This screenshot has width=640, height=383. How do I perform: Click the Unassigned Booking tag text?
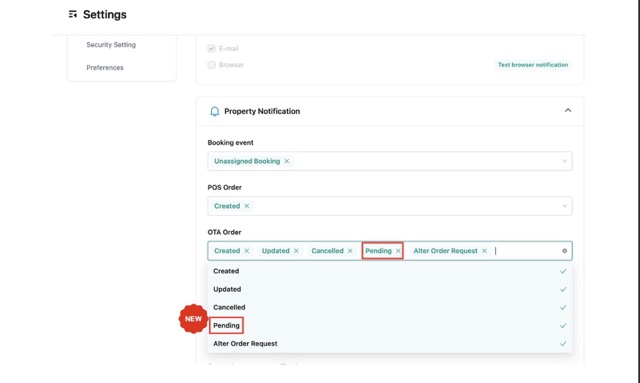247,161
